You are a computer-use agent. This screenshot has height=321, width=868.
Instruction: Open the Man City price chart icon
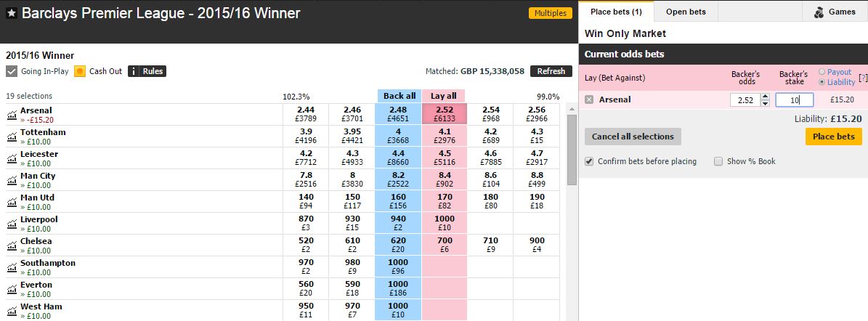[12, 180]
